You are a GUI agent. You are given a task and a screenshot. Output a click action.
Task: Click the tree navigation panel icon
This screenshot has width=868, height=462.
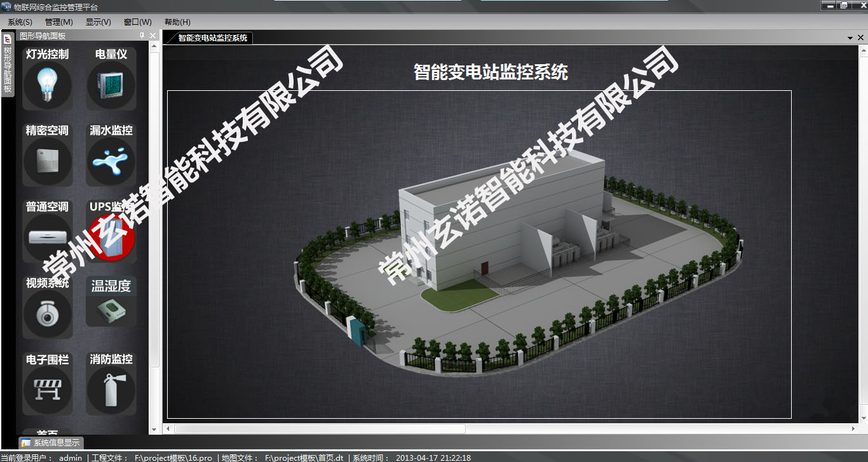point(8,39)
